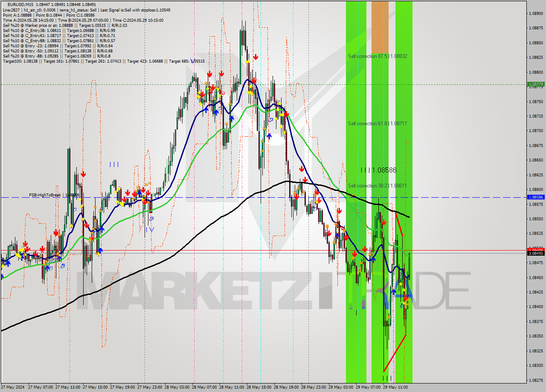Image resolution: width=546 pixels, height=392 pixels.
Task: Click the 1.08600 price axis label
Action: click(536, 189)
